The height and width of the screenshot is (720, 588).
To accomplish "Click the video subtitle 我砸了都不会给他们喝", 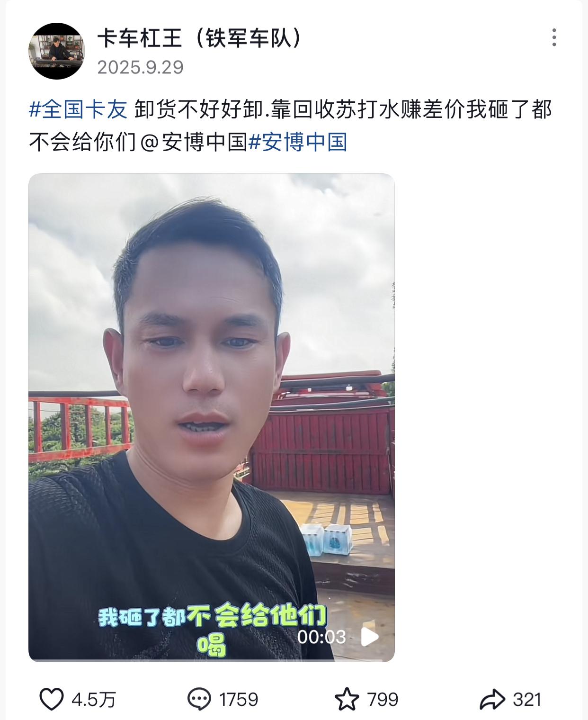I will coord(212,630).
